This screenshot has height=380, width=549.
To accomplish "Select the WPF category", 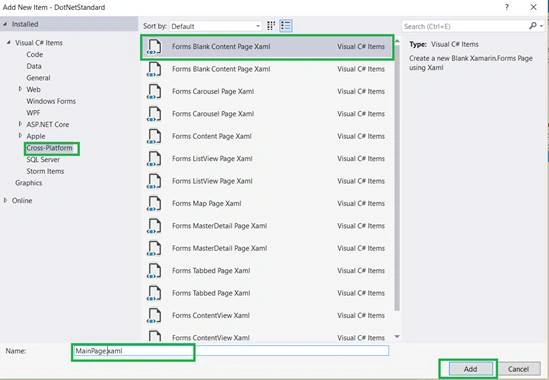I will 33,113.
